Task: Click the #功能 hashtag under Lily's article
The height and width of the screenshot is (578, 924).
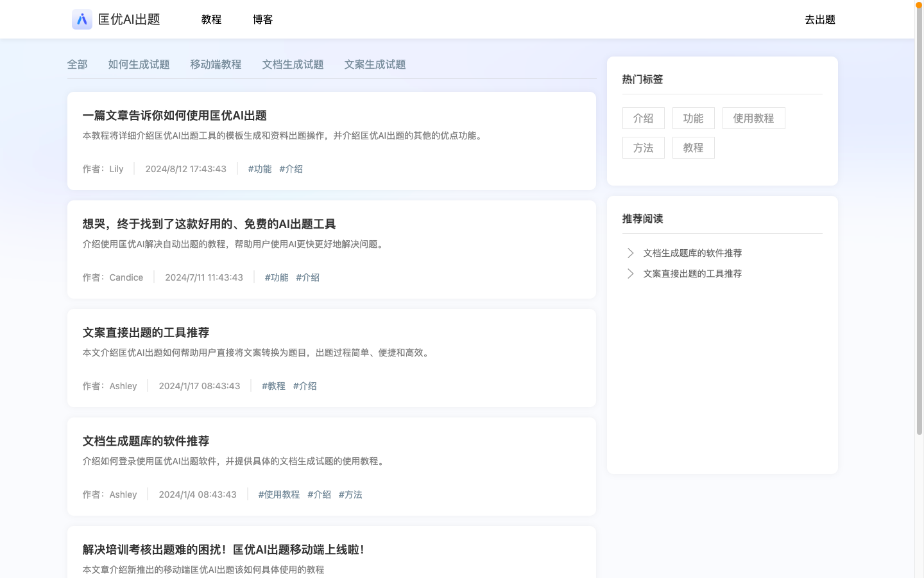Action: coord(259,168)
